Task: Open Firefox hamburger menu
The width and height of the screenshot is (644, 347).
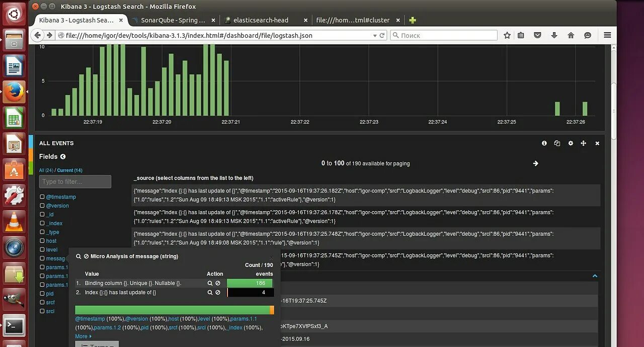Action: (x=607, y=35)
